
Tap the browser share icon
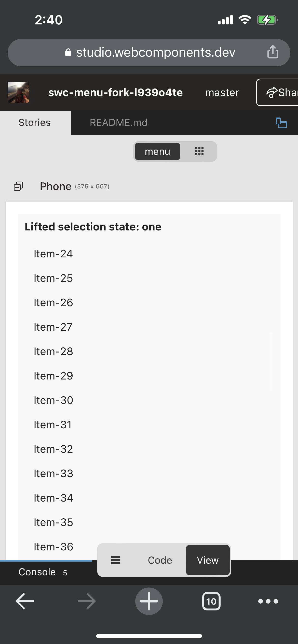tap(273, 52)
